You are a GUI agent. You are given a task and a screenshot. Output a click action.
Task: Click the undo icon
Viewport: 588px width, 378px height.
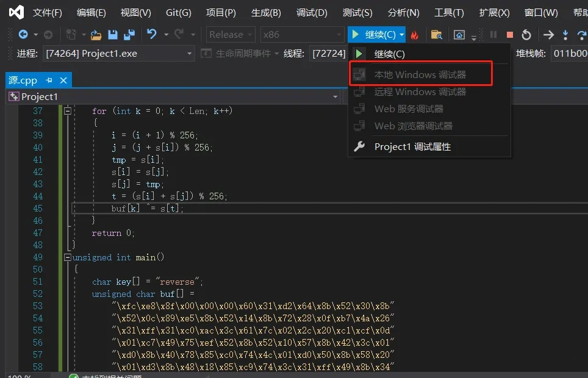click(152, 34)
